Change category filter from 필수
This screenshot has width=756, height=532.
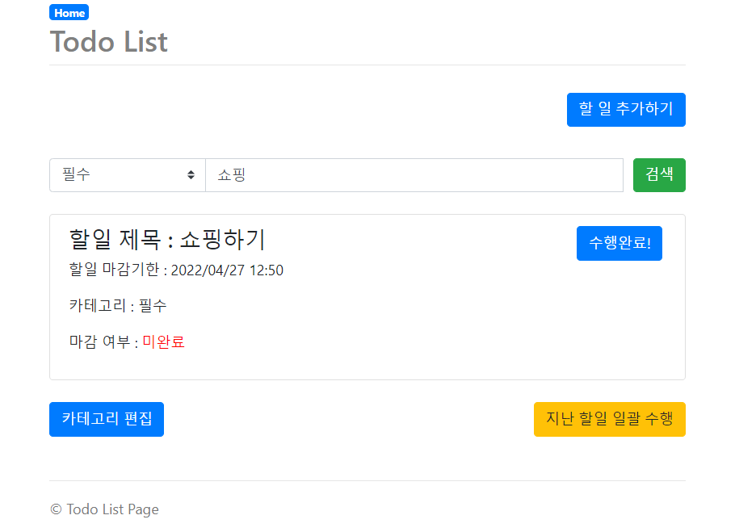coord(127,174)
